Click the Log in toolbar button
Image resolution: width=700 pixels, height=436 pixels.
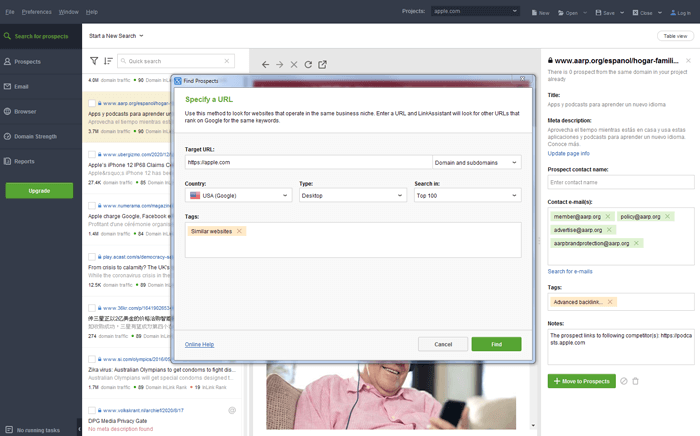coord(680,12)
